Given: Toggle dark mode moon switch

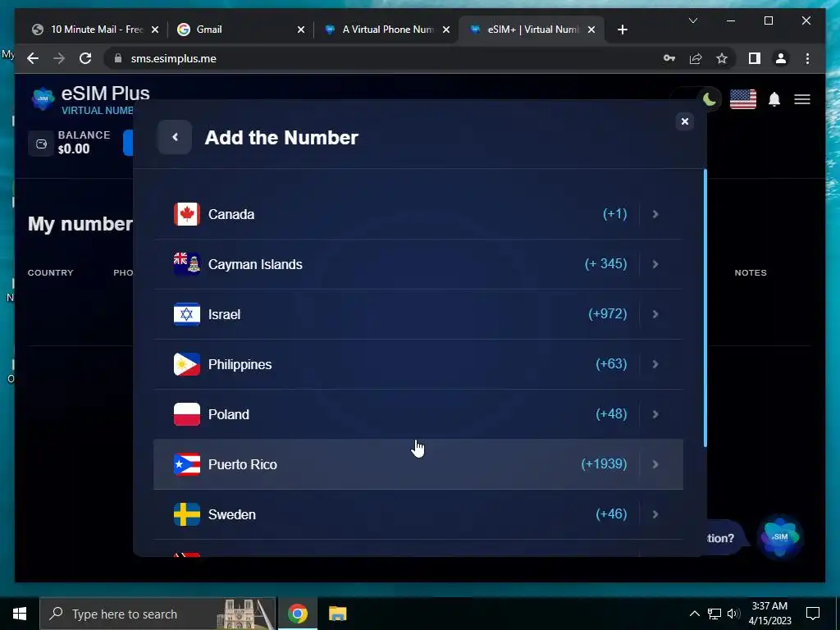Looking at the screenshot, I should click(x=709, y=99).
